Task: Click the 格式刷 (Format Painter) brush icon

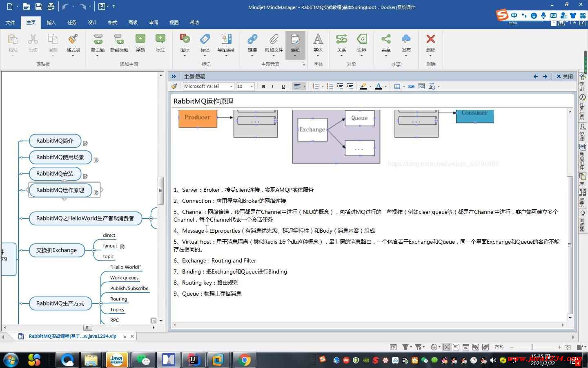Action: coord(73,39)
